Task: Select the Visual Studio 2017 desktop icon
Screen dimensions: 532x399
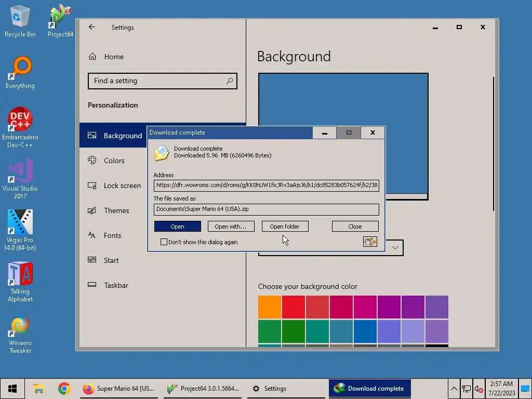Action: (20, 179)
